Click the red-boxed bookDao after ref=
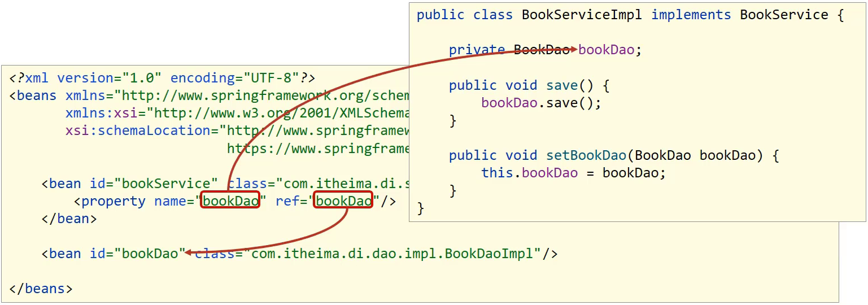This screenshot has height=305, width=868. click(343, 201)
